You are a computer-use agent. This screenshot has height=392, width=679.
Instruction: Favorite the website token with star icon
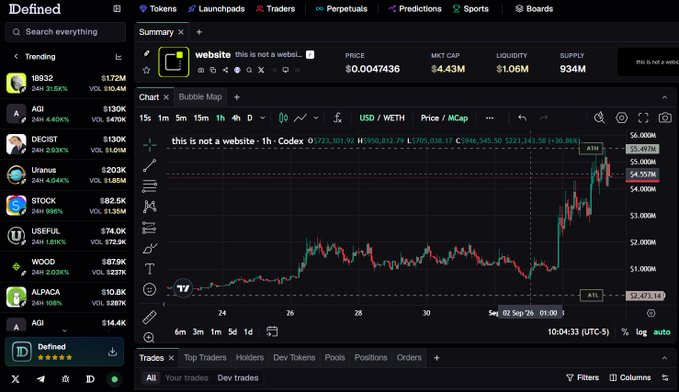[x=146, y=70]
